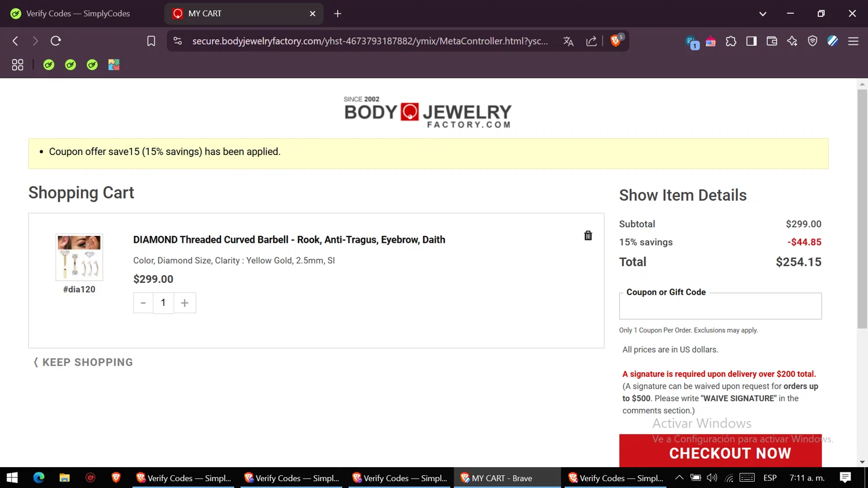The width and height of the screenshot is (868, 488).
Task: Open a new browser tab
Action: tap(337, 13)
